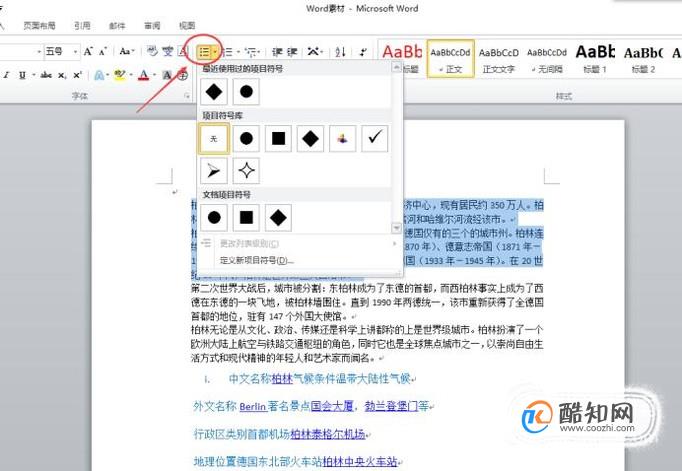
Task: Choose round dot in bullet library
Action: [x=246, y=139]
